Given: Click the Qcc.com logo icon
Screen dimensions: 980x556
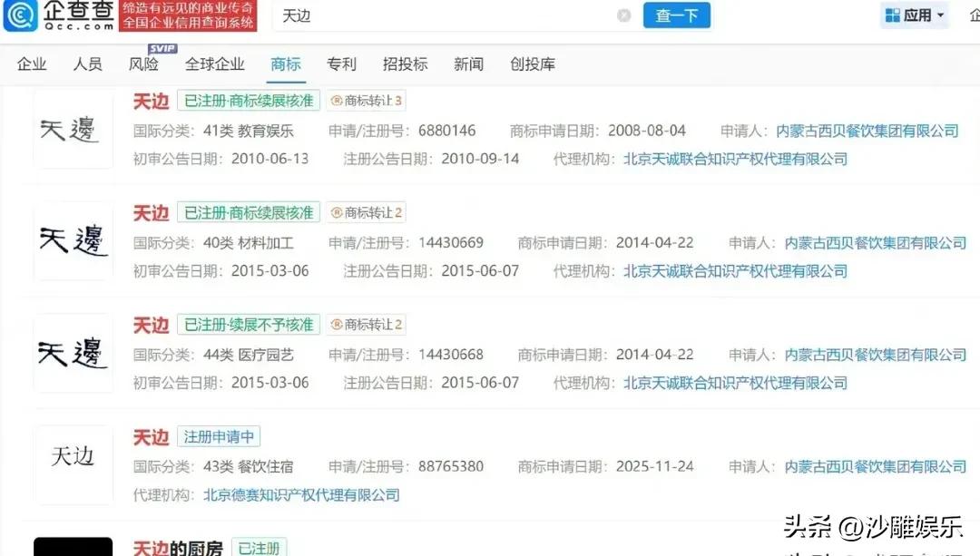Looking at the screenshot, I should [21, 15].
